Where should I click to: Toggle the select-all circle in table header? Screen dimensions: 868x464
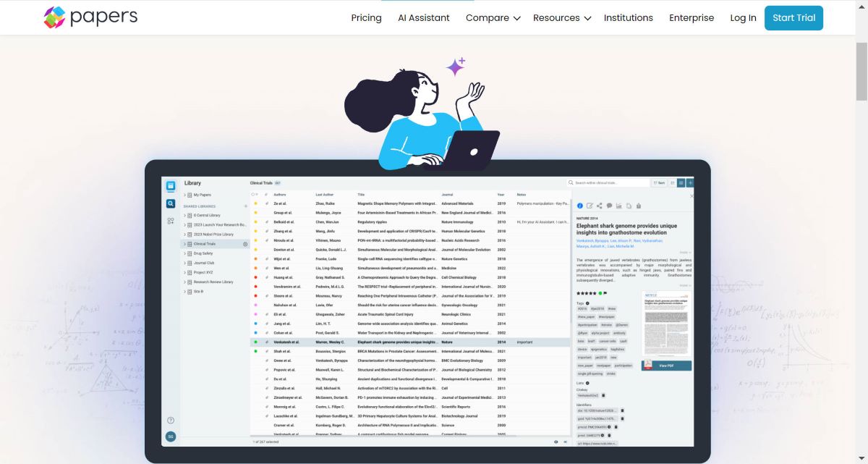253,195
